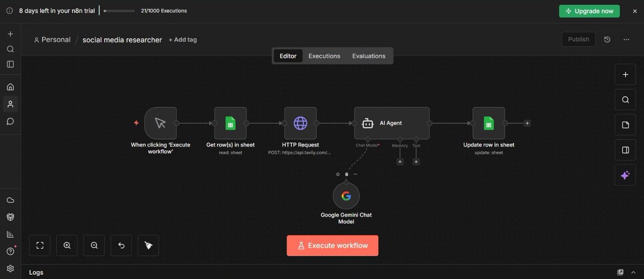
Task: Open the templates cube icon
Action: (x=10, y=217)
